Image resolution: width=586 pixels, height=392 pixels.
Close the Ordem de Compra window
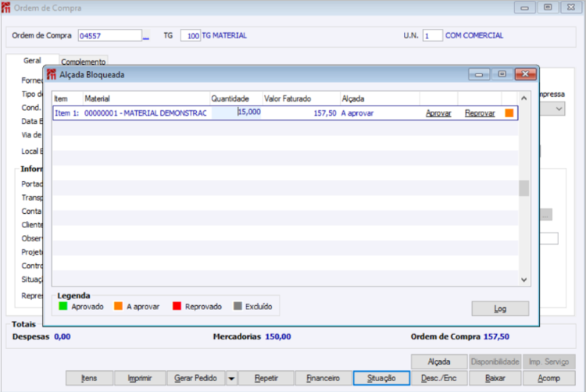(571, 8)
